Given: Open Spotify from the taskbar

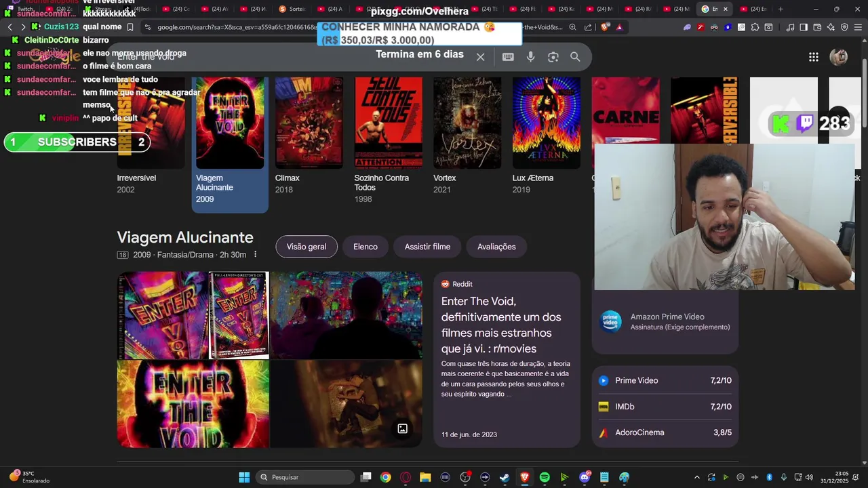Looking at the screenshot, I should [x=545, y=477].
